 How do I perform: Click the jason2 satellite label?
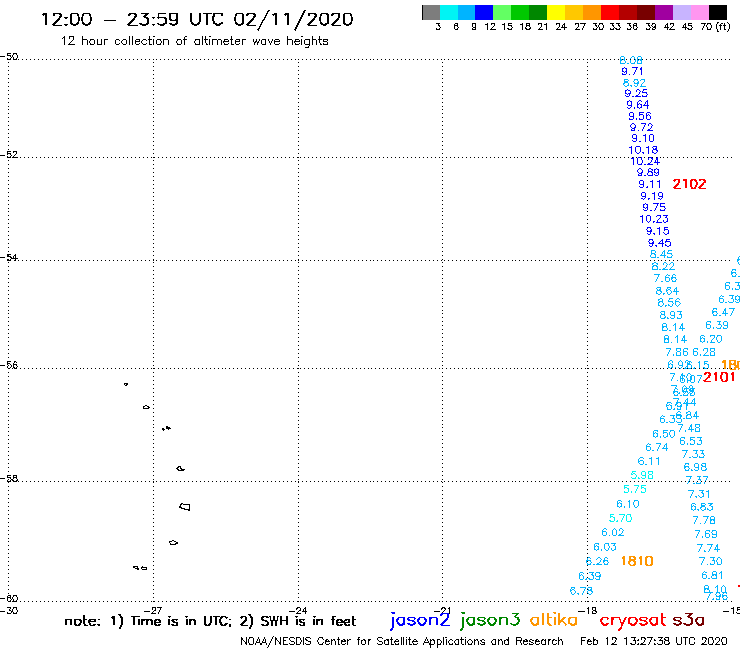coord(420,620)
